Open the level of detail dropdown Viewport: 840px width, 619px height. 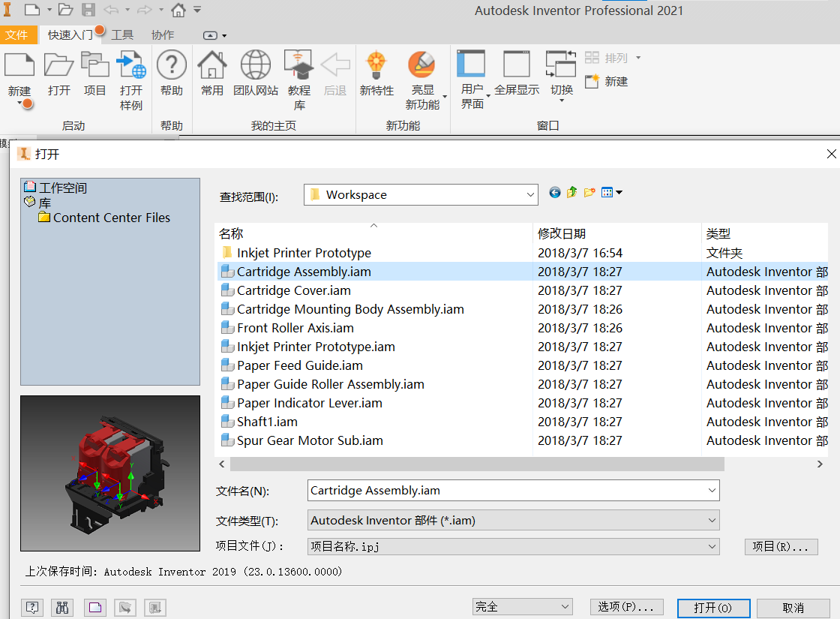[x=522, y=607]
